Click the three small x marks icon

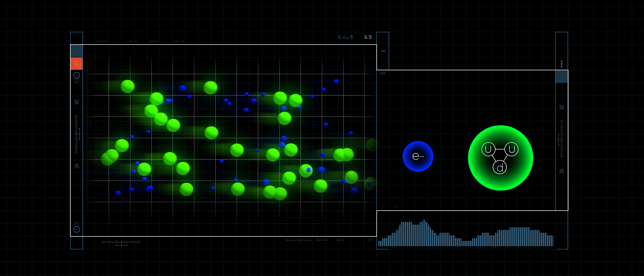pyautogui.click(x=562, y=64)
